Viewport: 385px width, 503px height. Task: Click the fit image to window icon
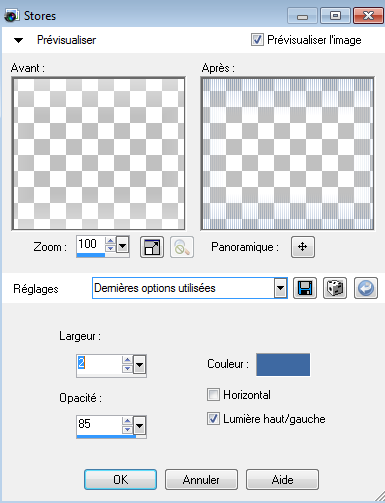click(x=152, y=247)
